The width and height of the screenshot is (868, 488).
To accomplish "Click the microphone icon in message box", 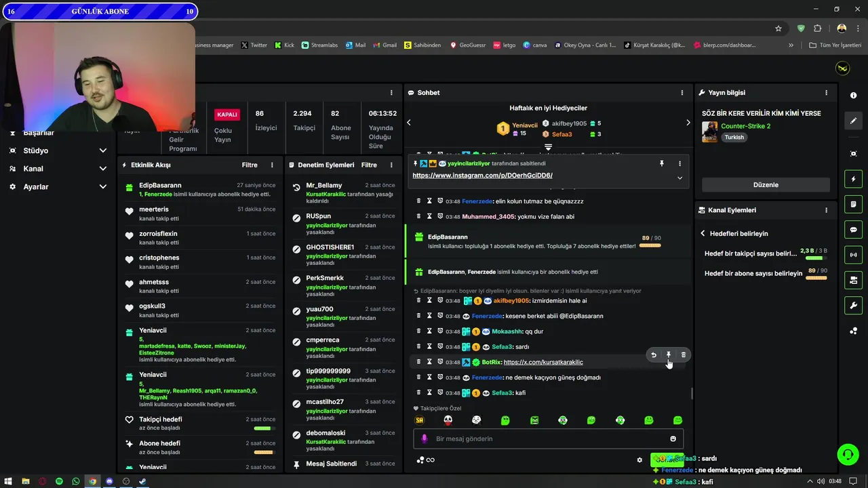I will pos(425,439).
